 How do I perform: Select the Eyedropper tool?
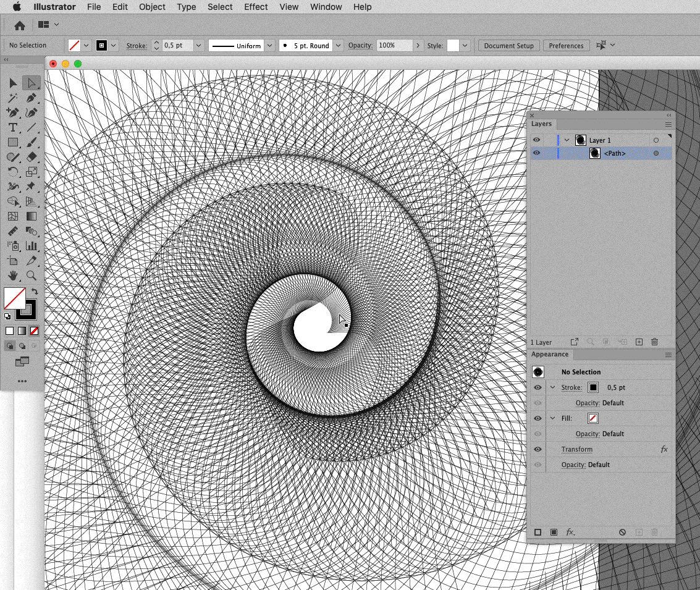pyautogui.click(x=32, y=261)
